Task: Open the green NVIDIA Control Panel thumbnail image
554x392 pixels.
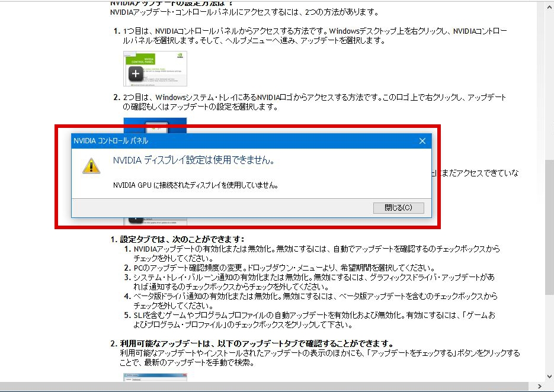Action: click(155, 69)
